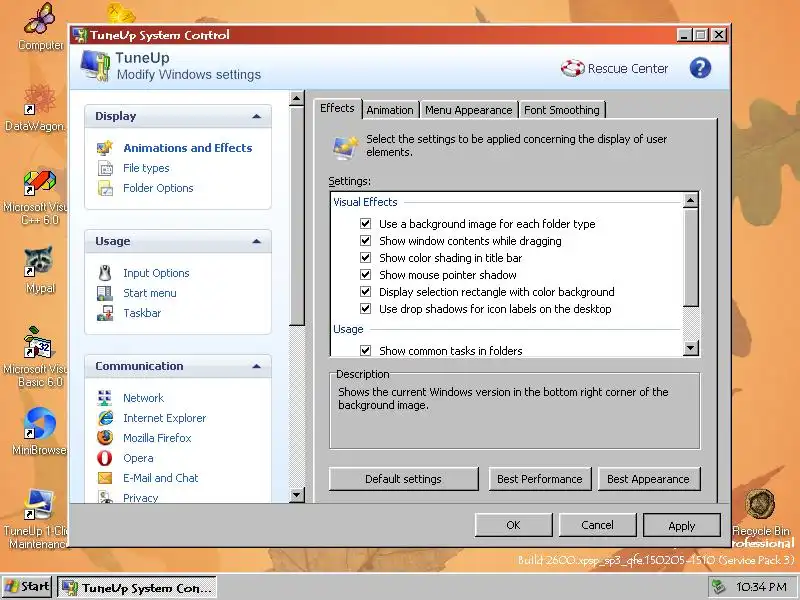The width and height of the screenshot is (800, 600).
Task: Click sidebar scroll-up arrow
Action: 296,98
